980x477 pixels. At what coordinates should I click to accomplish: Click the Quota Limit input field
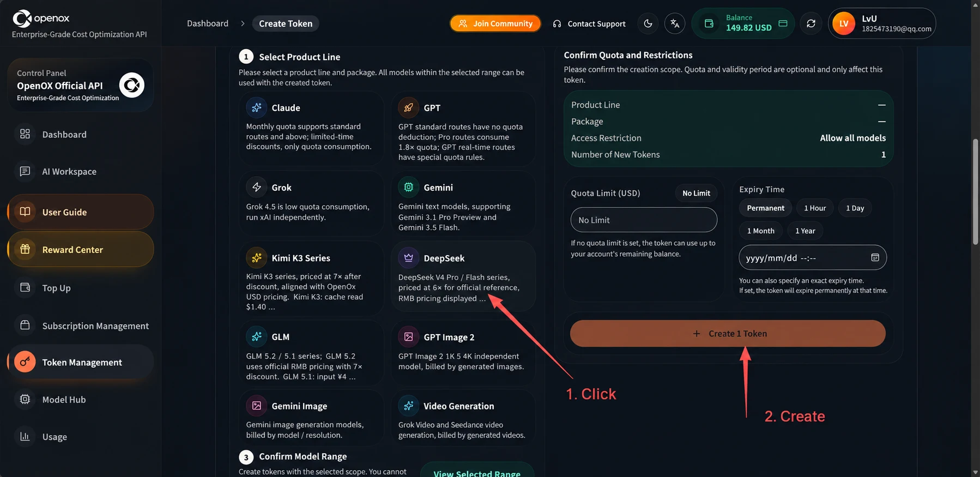(644, 220)
